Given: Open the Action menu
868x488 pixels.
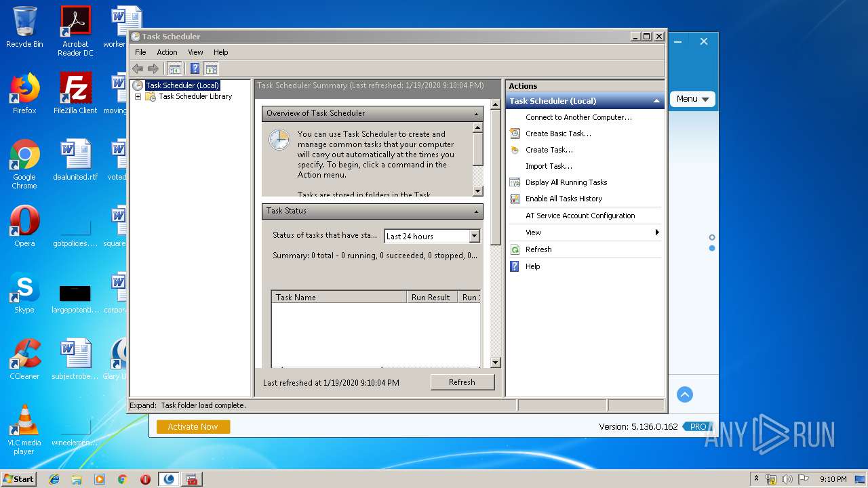Looking at the screenshot, I should (167, 52).
